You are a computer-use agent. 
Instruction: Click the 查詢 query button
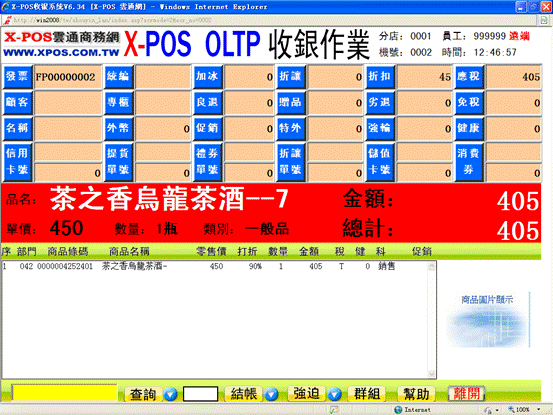point(143,394)
